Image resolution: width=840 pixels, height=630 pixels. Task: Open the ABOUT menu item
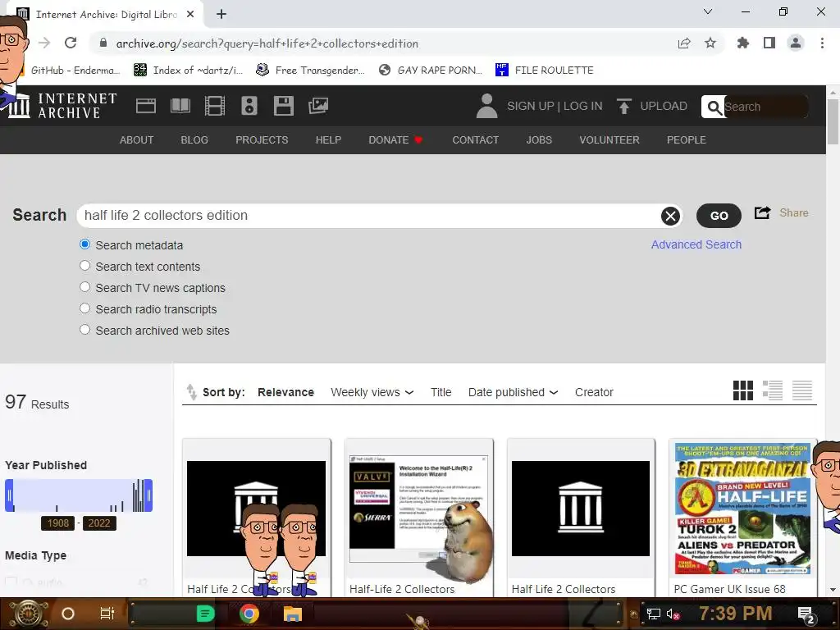[x=137, y=139]
